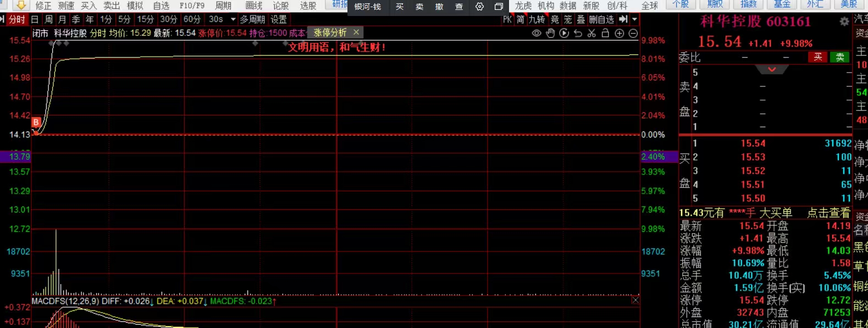Click 删自选 to remove from watchlist

[x=601, y=19]
